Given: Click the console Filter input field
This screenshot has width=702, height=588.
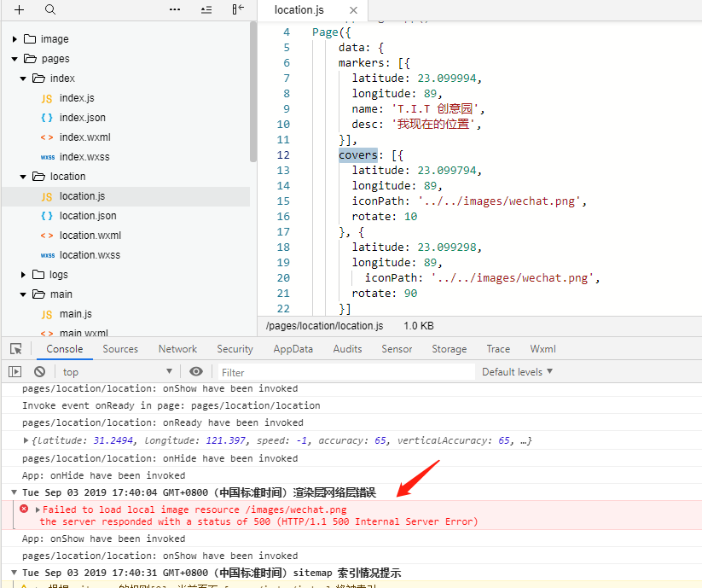Looking at the screenshot, I should pos(345,372).
